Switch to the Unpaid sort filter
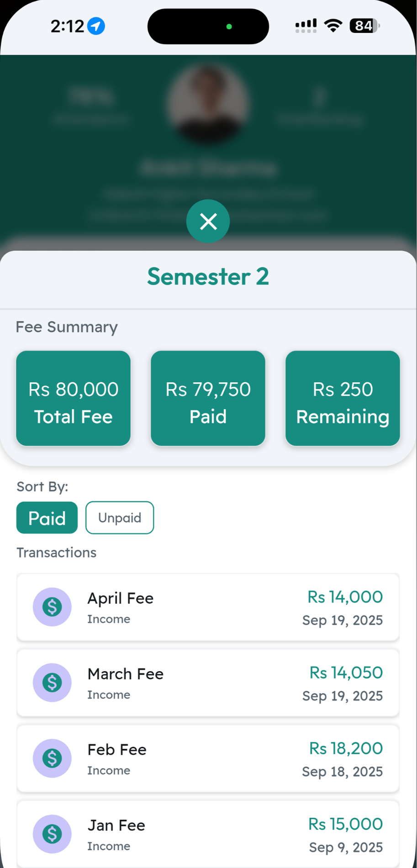This screenshot has width=417, height=868. (120, 518)
